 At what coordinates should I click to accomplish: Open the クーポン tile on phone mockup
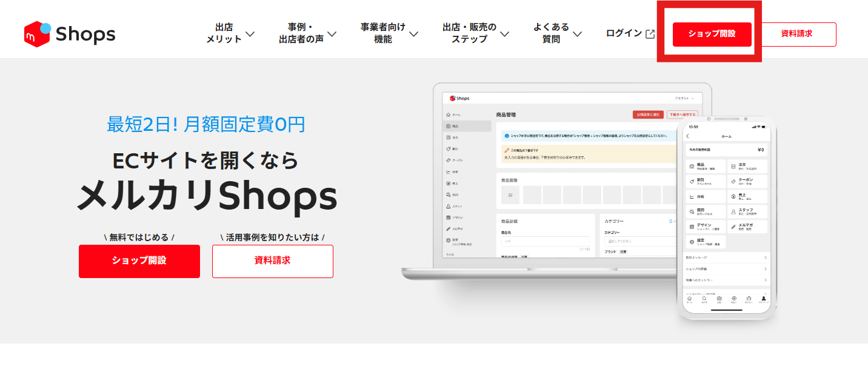click(x=747, y=181)
